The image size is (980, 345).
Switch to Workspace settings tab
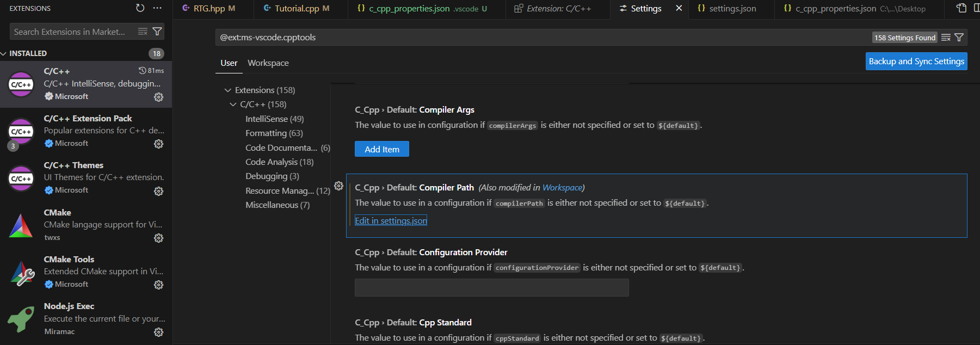click(268, 63)
